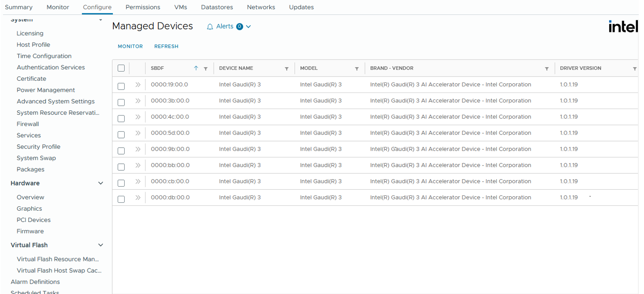Expand row details for device 0000:3b:00.0
Image resolution: width=644 pixels, height=294 pixels.
138,101
